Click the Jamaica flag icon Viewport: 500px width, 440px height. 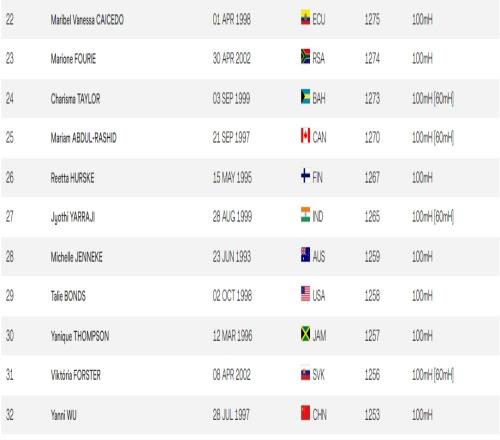click(305, 333)
